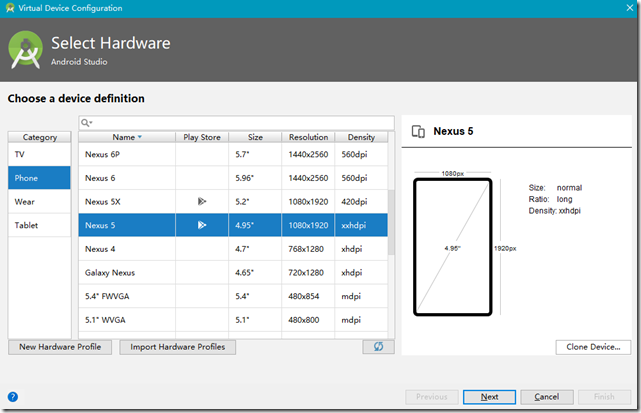The height and width of the screenshot is (413, 641).
Task: Click the Nexus 5 phone preview outline
Action: (453, 247)
